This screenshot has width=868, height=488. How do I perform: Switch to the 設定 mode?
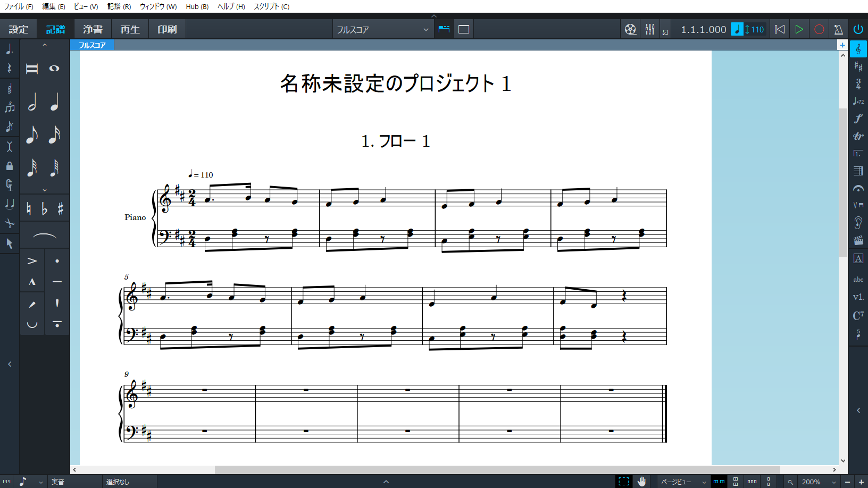point(19,29)
